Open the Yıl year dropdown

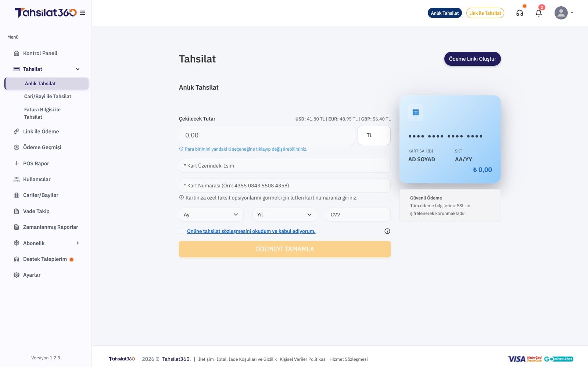pyautogui.click(x=284, y=215)
